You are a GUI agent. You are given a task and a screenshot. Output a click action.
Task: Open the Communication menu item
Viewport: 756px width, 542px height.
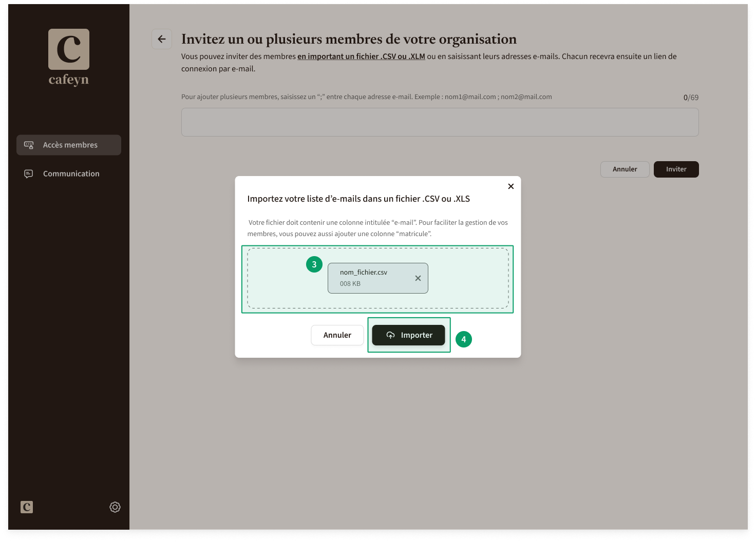click(69, 174)
